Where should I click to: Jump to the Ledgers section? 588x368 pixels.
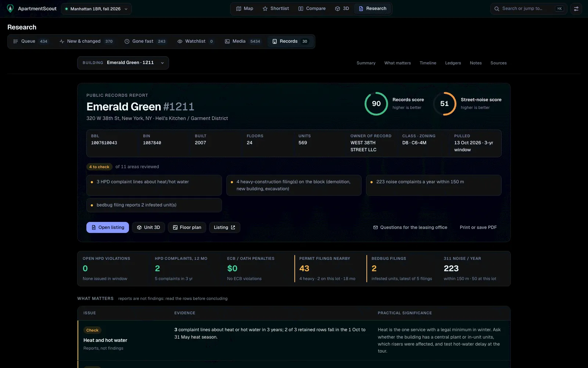tap(453, 63)
